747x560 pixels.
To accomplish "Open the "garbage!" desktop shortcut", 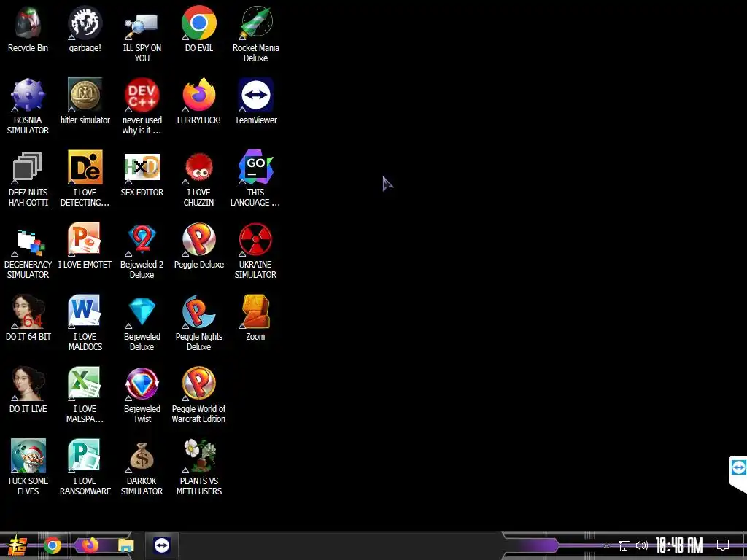I will (85, 23).
